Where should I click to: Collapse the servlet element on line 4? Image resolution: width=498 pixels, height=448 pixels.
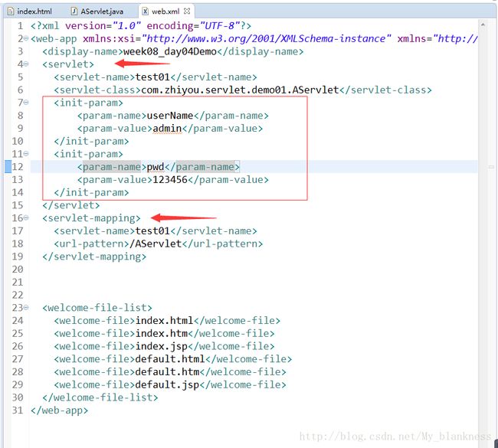click(x=26, y=64)
